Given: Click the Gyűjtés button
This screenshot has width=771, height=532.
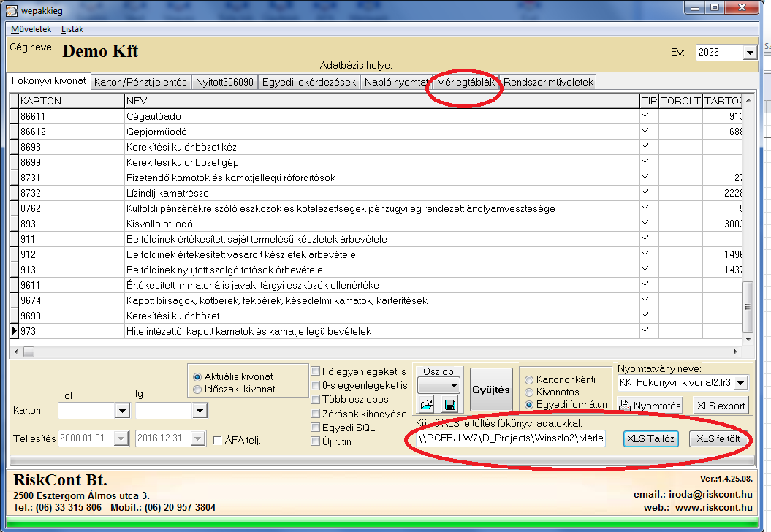Looking at the screenshot, I should [x=490, y=390].
